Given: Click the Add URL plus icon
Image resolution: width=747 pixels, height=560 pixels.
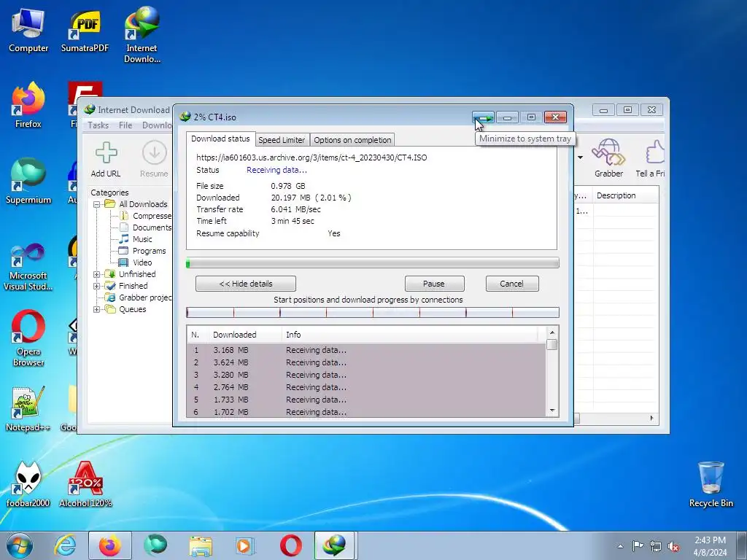Looking at the screenshot, I should 106,153.
